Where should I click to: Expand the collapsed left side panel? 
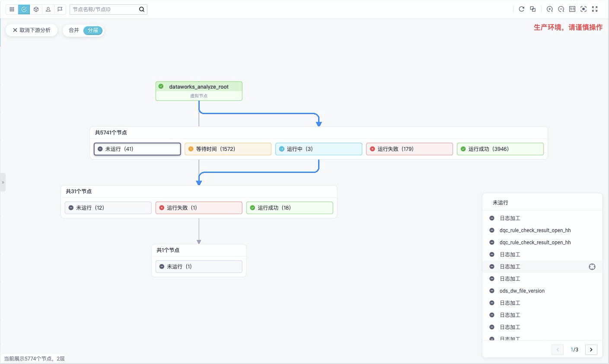pos(3,182)
